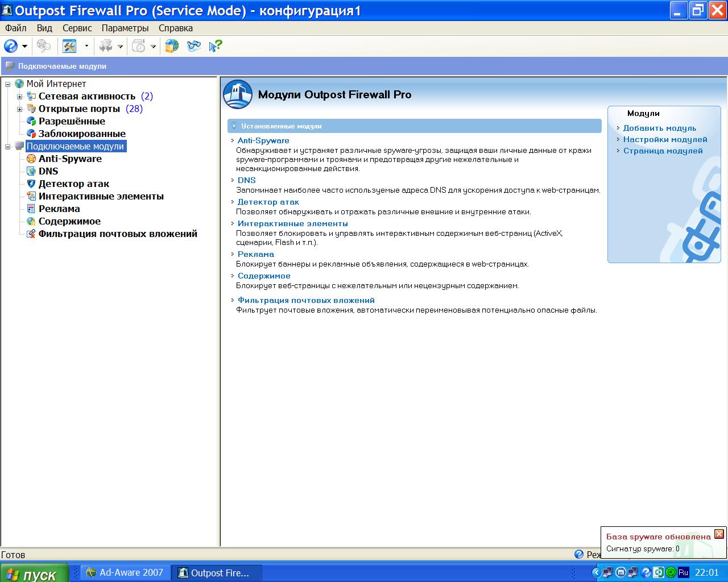Select Фильтрация почтовых вложений tree icon

tap(31, 234)
